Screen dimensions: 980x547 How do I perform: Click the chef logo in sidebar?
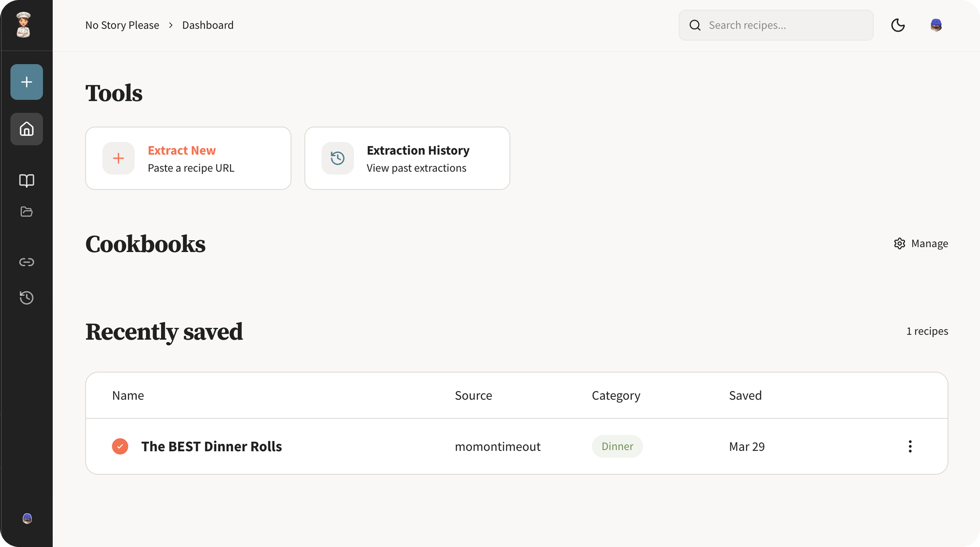24,25
